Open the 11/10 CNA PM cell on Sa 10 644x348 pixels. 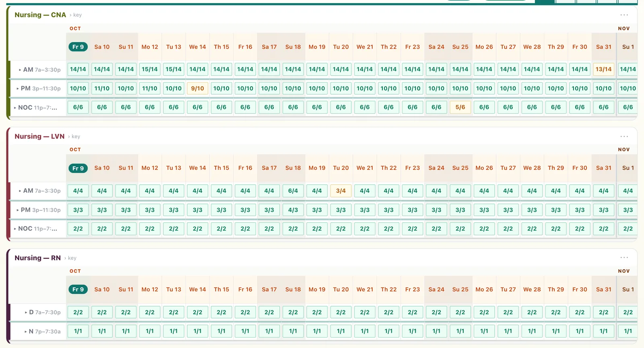coord(102,89)
